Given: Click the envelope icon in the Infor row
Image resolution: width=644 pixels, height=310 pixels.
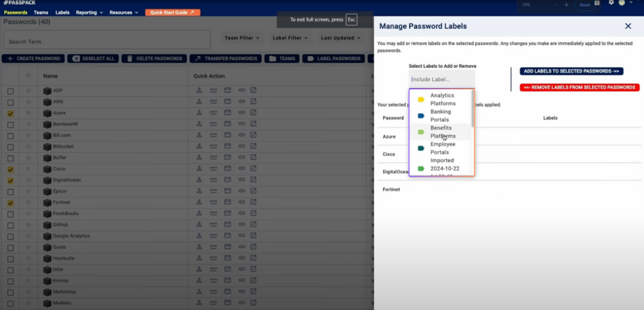Looking at the screenshot, I should pos(228,269).
